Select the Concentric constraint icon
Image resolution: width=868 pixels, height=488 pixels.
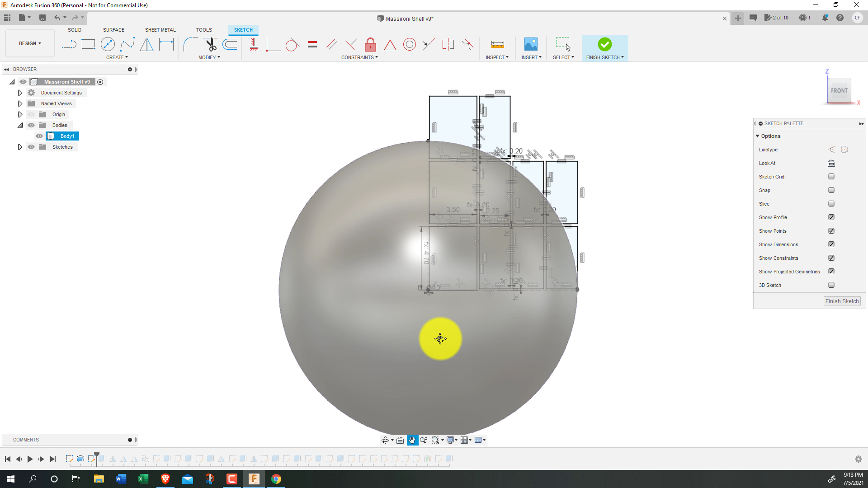pyautogui.click(x=409, y=44)
